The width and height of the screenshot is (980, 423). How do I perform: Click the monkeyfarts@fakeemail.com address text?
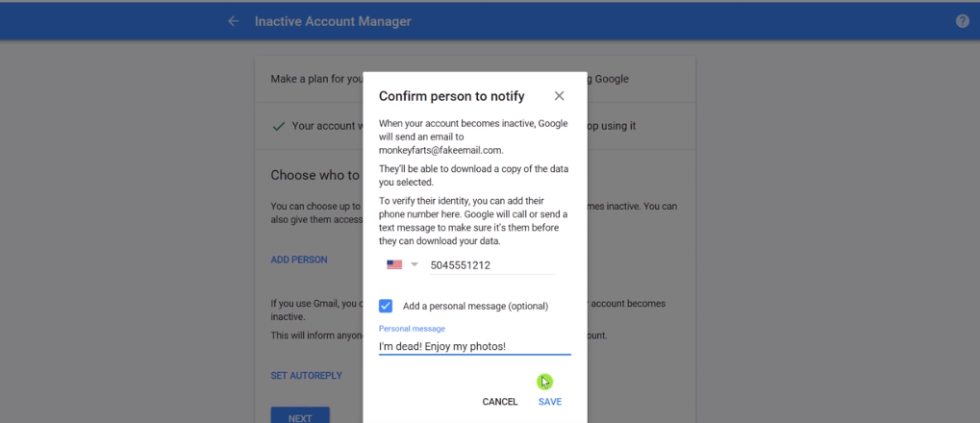[x=441, y=150]
